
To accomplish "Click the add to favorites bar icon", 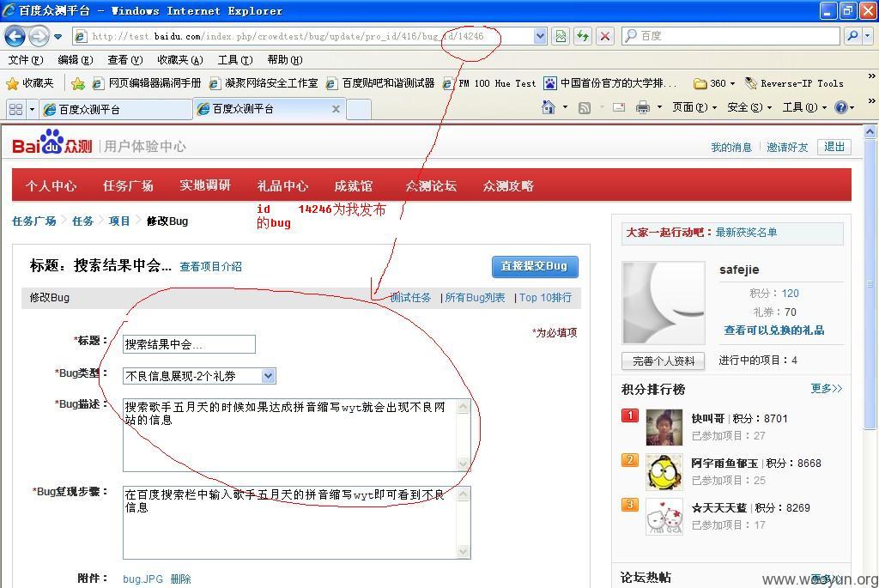I will pos(78,83).
